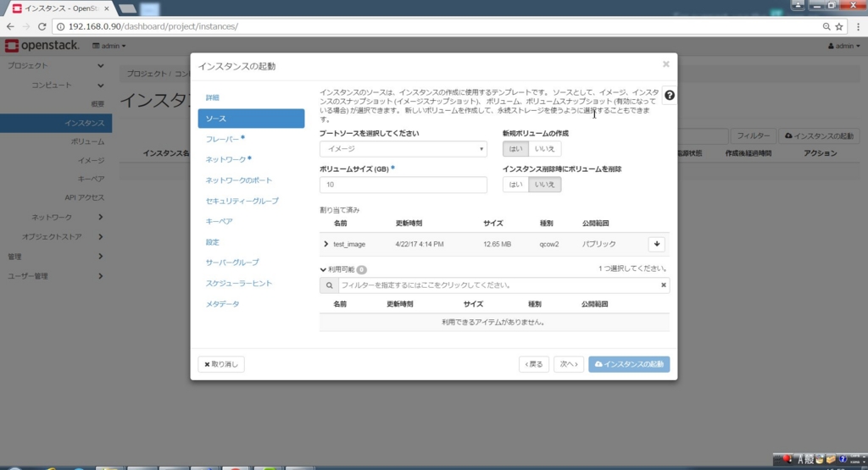
Task: Open キーペア in the sidebar
Action: click(x=91, y=180)
